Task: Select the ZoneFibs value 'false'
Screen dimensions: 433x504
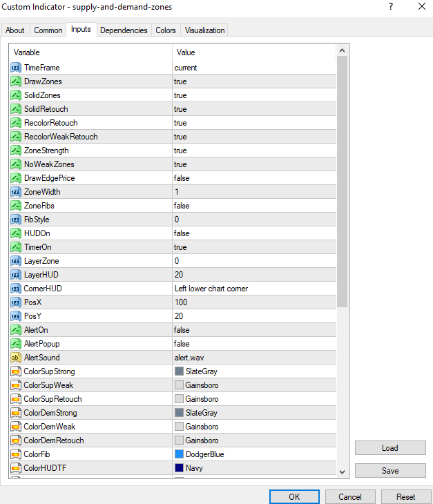Action: (x=182, y=206)
